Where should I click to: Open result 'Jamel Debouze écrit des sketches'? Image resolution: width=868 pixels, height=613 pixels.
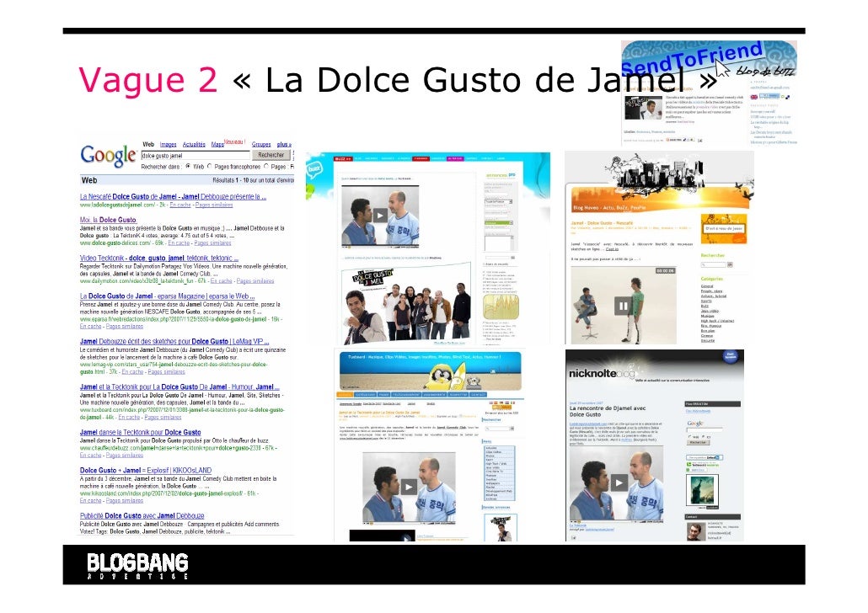click(x=174, y=341)
